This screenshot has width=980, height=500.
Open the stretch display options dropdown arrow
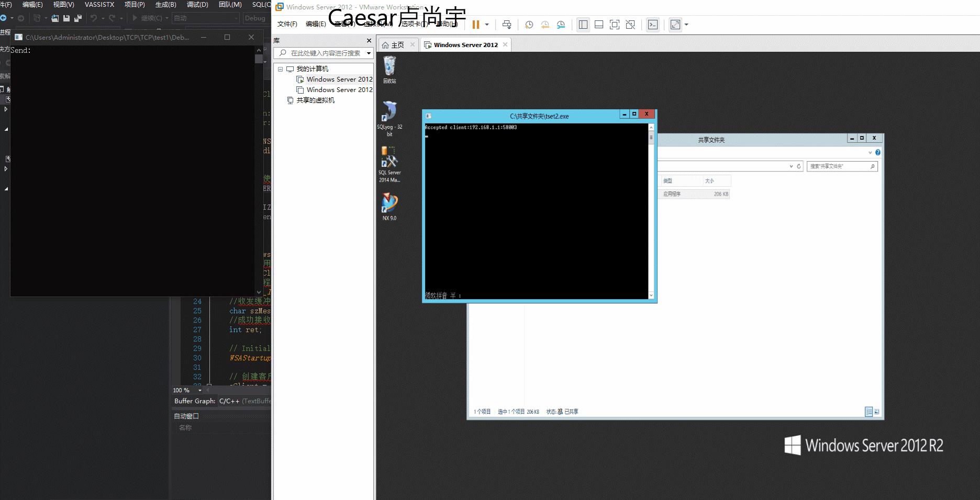click(686, 25)
